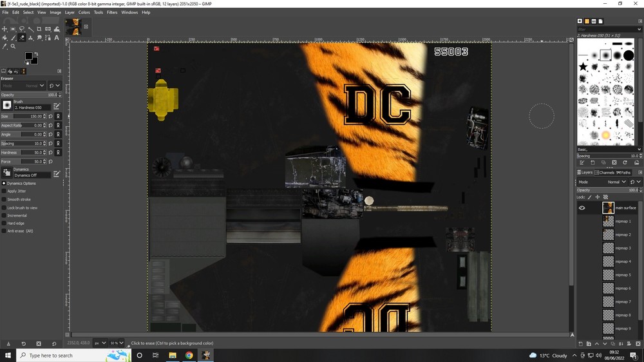Link Size to brush default

coord(59,117)
